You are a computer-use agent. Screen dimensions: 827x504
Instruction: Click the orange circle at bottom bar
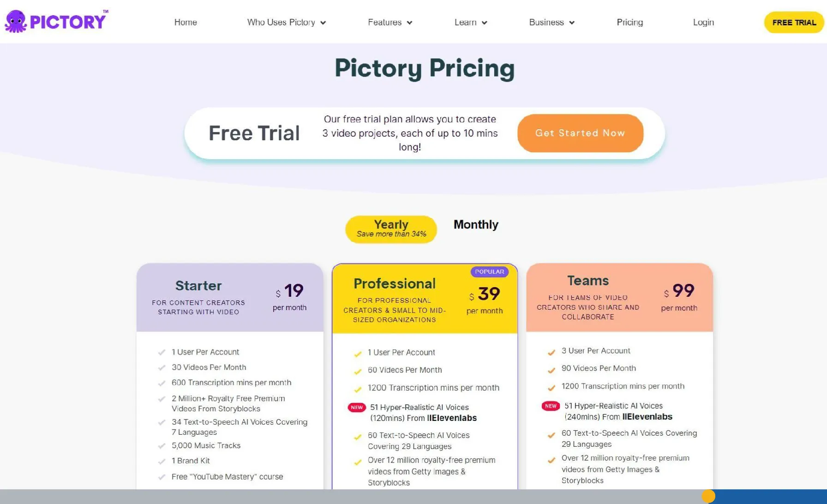(708, 496)
